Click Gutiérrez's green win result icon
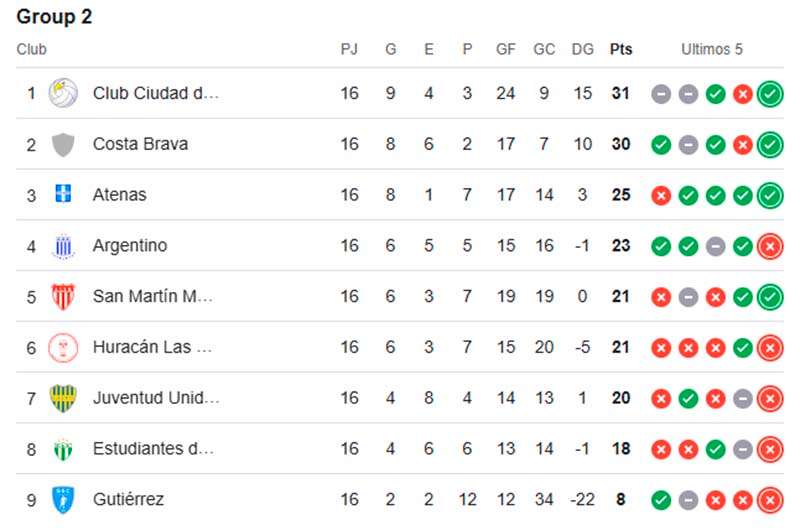 coord(661,500)
